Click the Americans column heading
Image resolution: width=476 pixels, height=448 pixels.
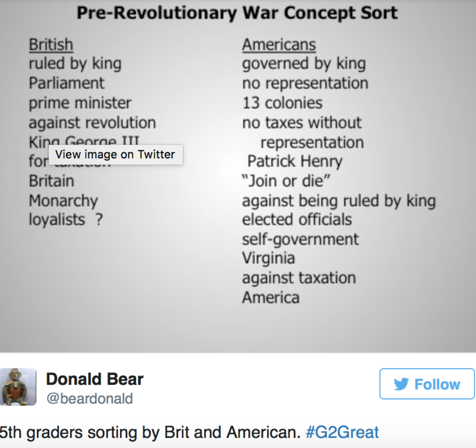[x=279, y=45]
